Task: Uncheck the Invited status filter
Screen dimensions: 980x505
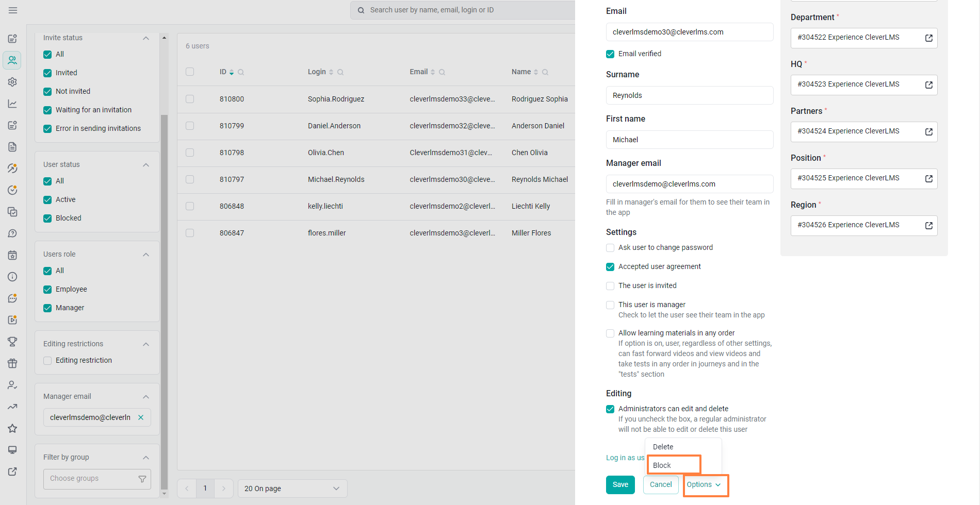Action: 47,73
